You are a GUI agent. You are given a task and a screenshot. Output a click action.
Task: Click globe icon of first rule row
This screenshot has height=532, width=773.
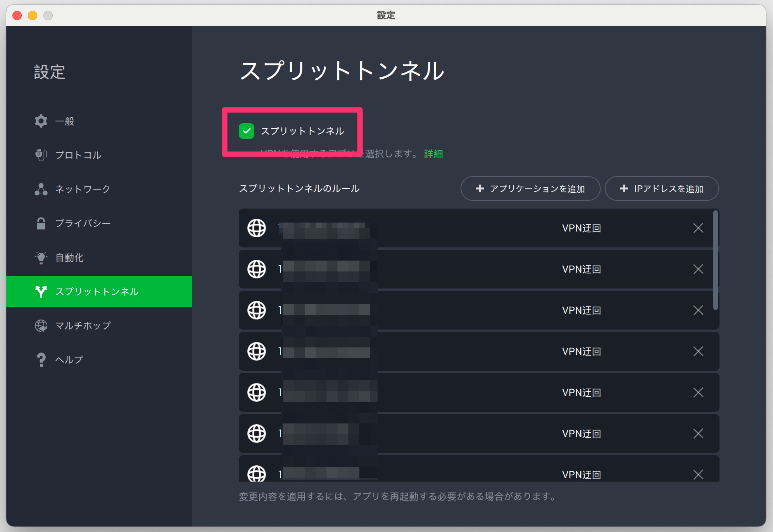click(257, 228)
